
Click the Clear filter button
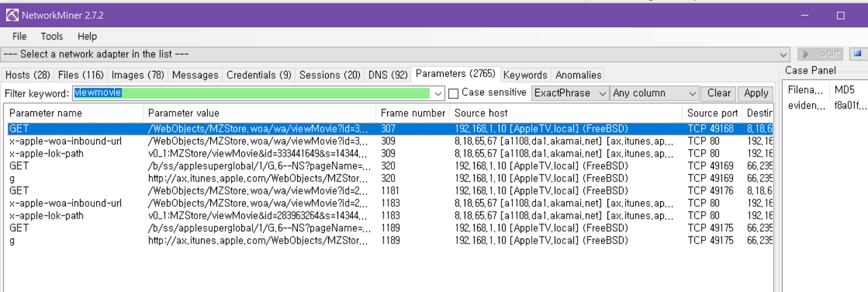(x=719, y=93)
